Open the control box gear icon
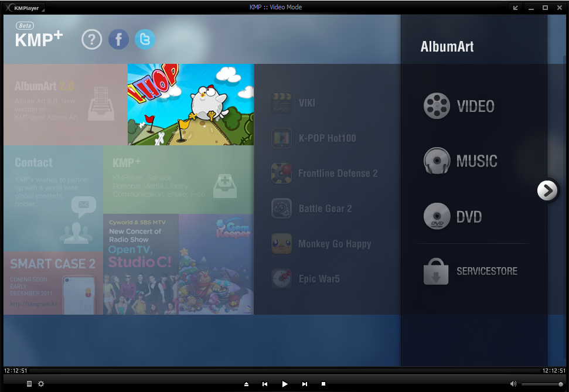The image size is (569, 392). pyautogui.click(x=41, y=384)
